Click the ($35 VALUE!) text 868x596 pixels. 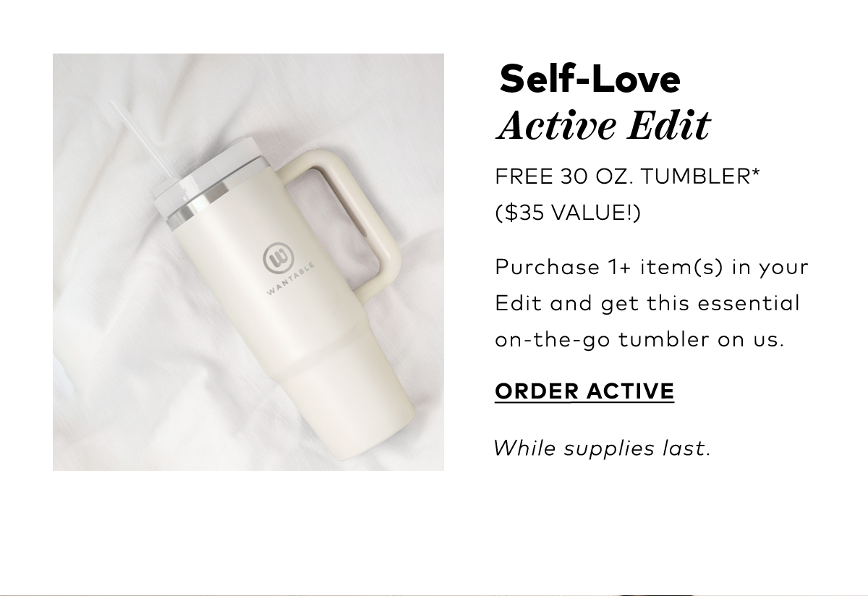568,213
